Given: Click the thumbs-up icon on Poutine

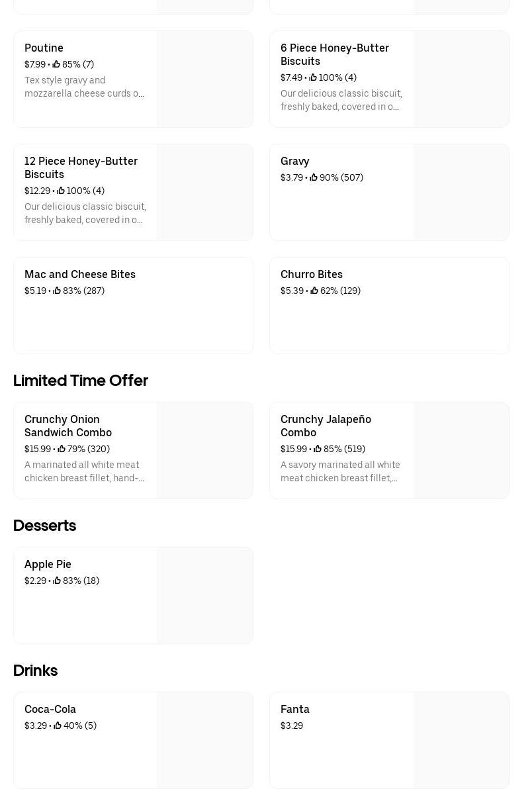Looking at the screenshot, I should [56, 64].
